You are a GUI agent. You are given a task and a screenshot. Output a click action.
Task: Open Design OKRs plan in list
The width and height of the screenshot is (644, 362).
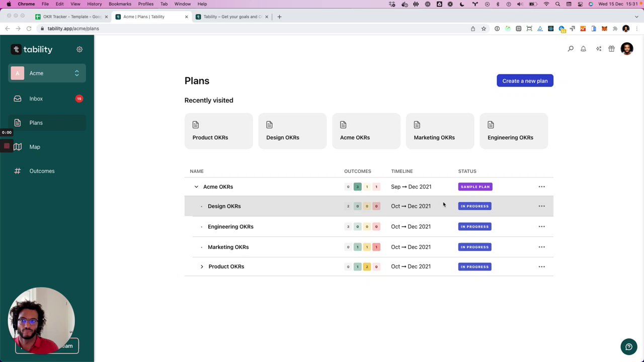pos(224,206)
